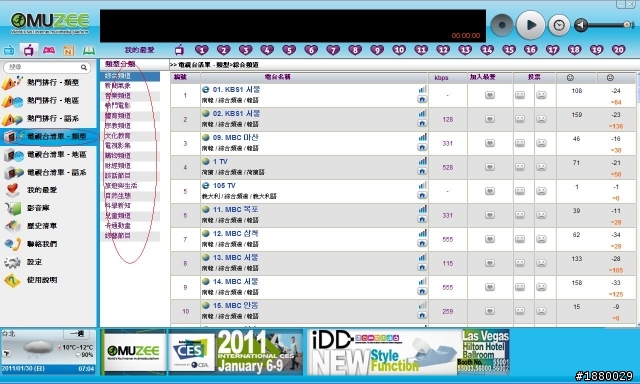Viewport: 640px width, 384px height.
Task: Add 1 TV row to favorites
Action: tap(490, 167)
